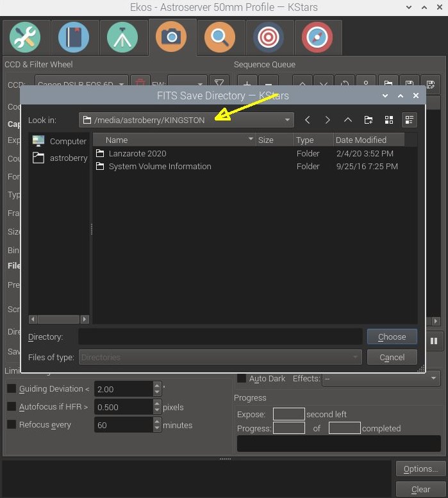Sort the file list by Name

[174, 140]
